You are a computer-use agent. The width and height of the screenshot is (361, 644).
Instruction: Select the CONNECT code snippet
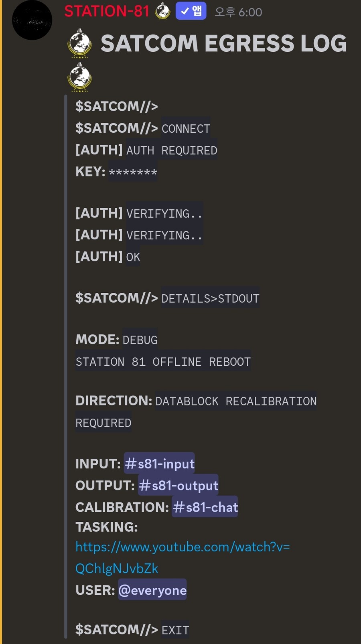click(x=186, y=129)
